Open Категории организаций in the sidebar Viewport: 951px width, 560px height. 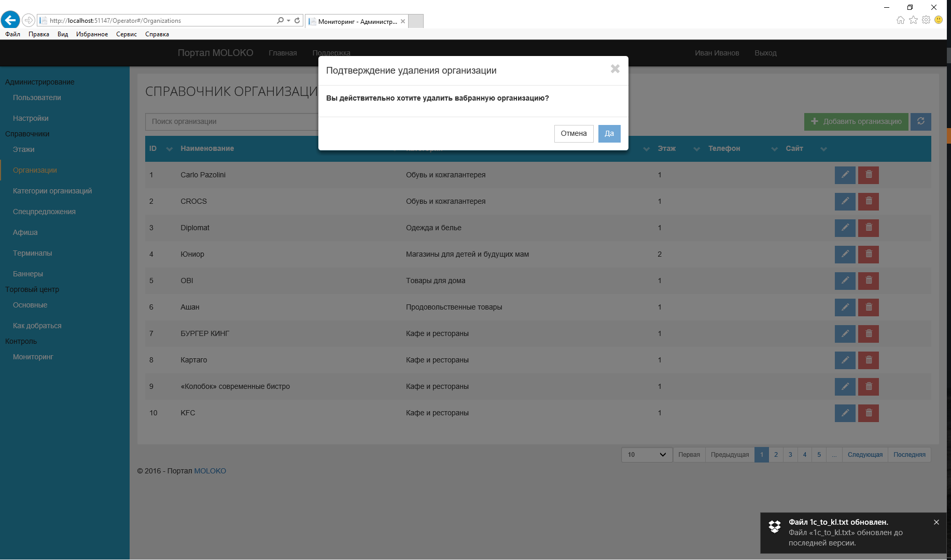(x=52, y=191)
